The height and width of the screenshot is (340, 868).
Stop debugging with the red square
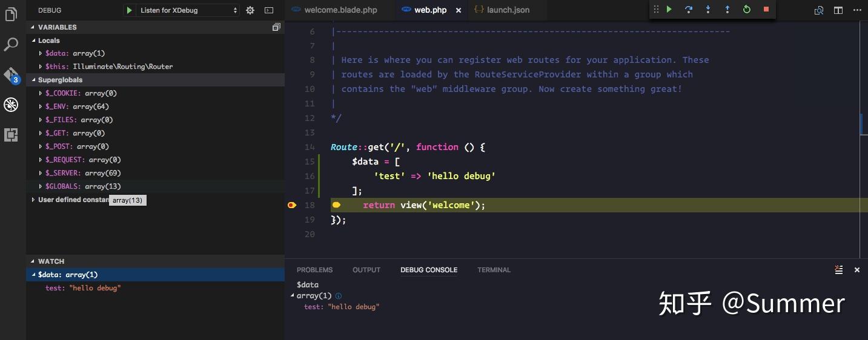coord(766,10)
